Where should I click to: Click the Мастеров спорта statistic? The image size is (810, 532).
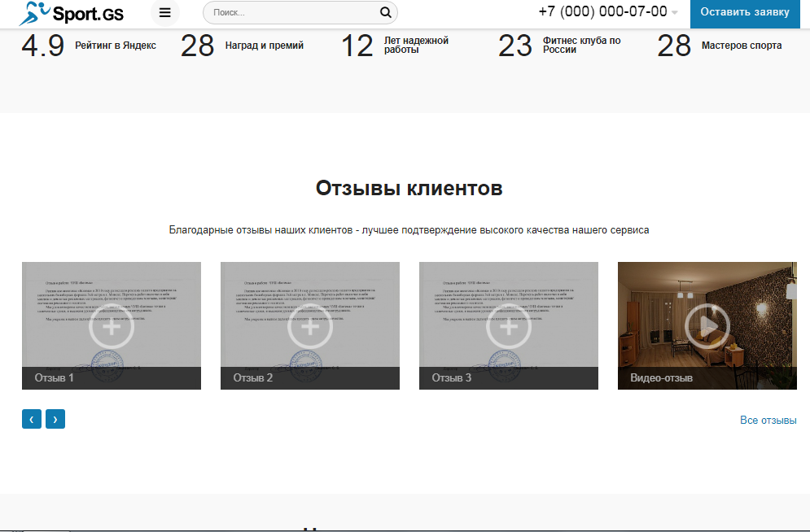pos(741,46)
